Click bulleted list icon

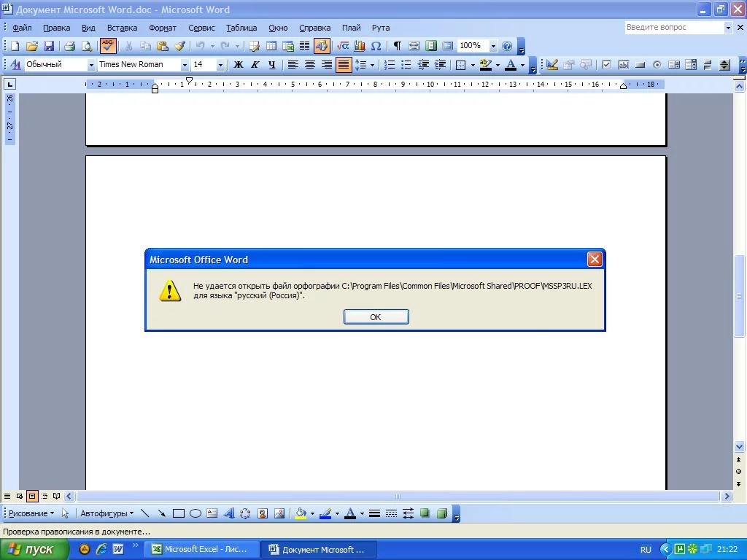point(406,65)
